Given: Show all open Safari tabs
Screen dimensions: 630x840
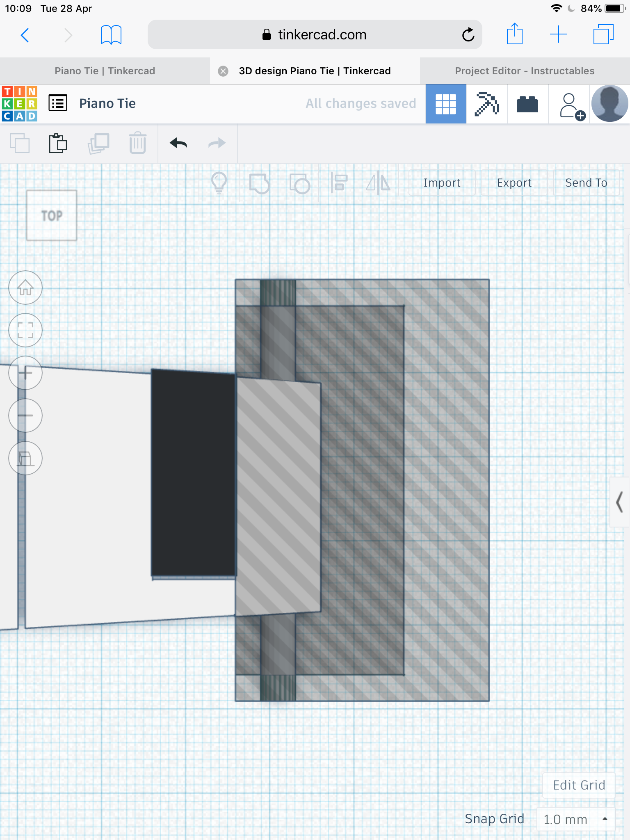Looking at the screenshot, I should tap(603, 34).
